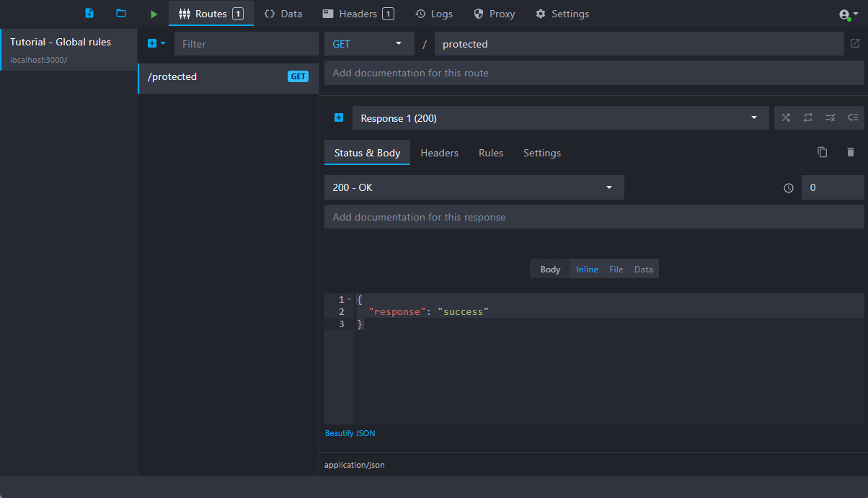This screenshot has height=498, width=868.
Task: Select the /protected route in the list
Action: click(216, 77)
